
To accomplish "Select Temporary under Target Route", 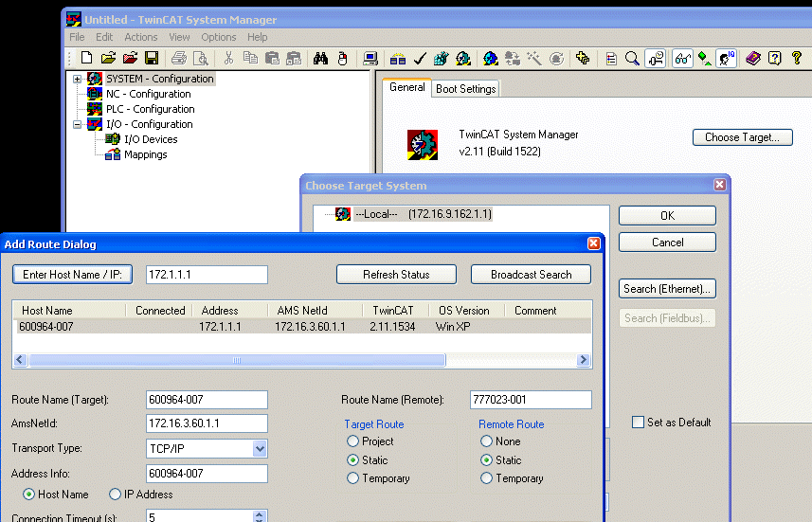I will (352, 478).
